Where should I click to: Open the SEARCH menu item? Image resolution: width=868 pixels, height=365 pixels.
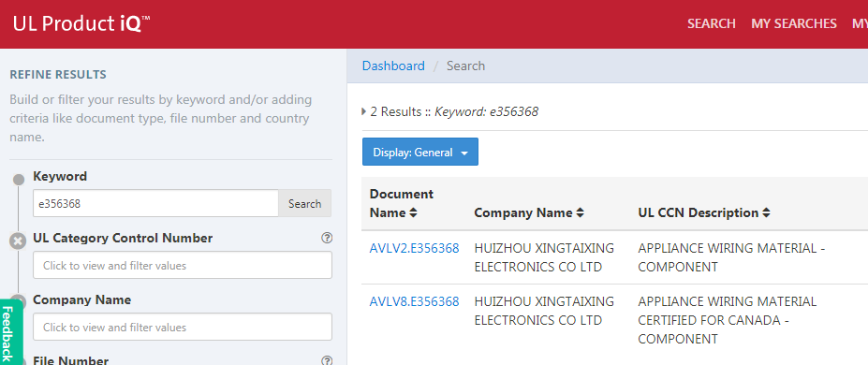[x=712, y=23]
